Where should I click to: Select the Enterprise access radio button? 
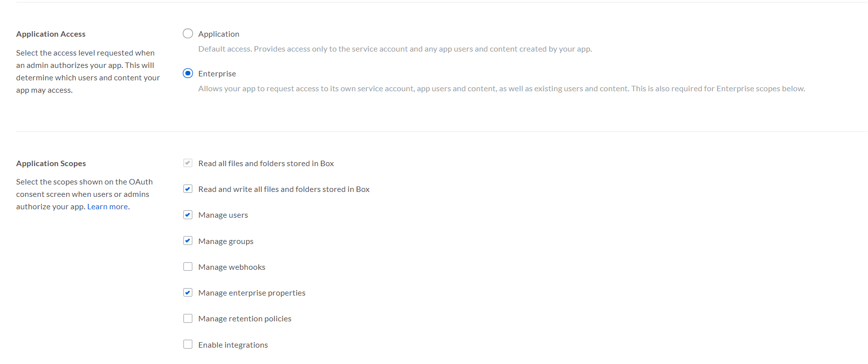click(188, 73)
